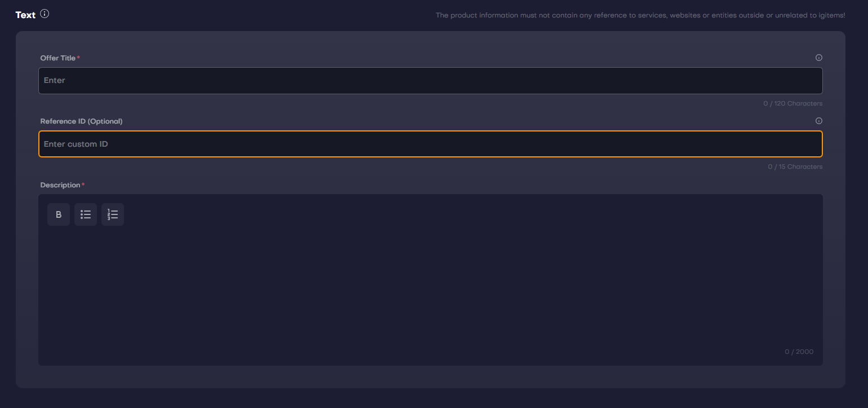Click the '0 / 2000' description counter
This screenshot has width=868, height=408.
click(799, 352)
